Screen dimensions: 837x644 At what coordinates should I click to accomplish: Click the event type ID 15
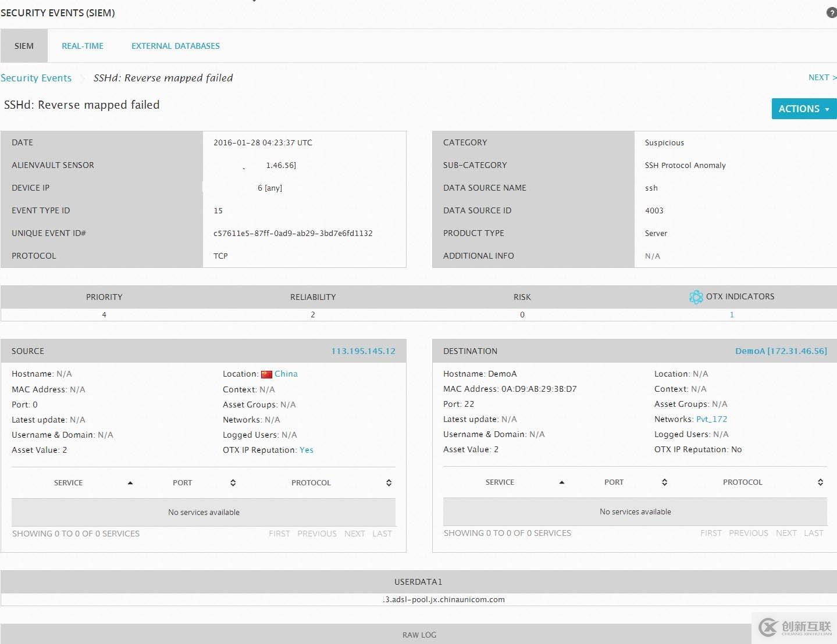click(x=218, y=210)
